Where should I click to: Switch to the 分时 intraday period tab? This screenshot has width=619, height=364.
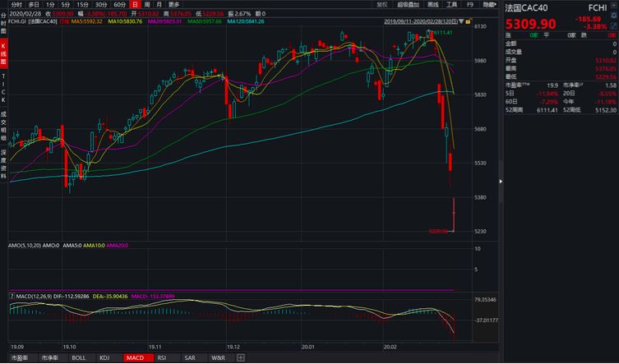pyautogui.click(x=16, y=4)
